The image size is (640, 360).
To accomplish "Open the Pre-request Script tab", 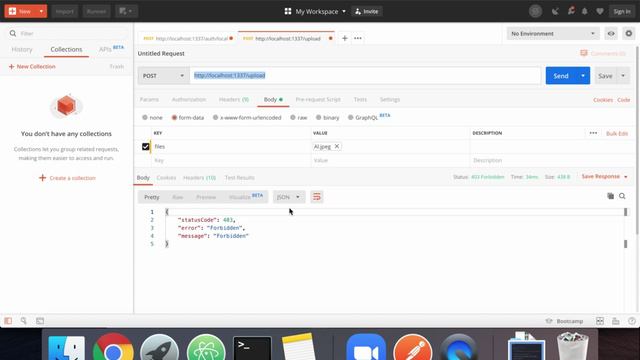I will coord(318,100).
